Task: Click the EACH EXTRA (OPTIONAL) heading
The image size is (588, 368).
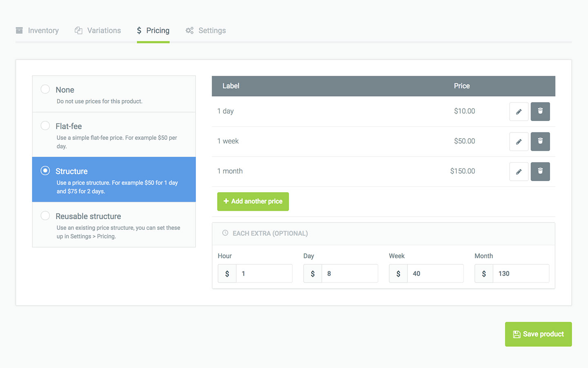Action: pyautogui.click(x=270, y=233)
